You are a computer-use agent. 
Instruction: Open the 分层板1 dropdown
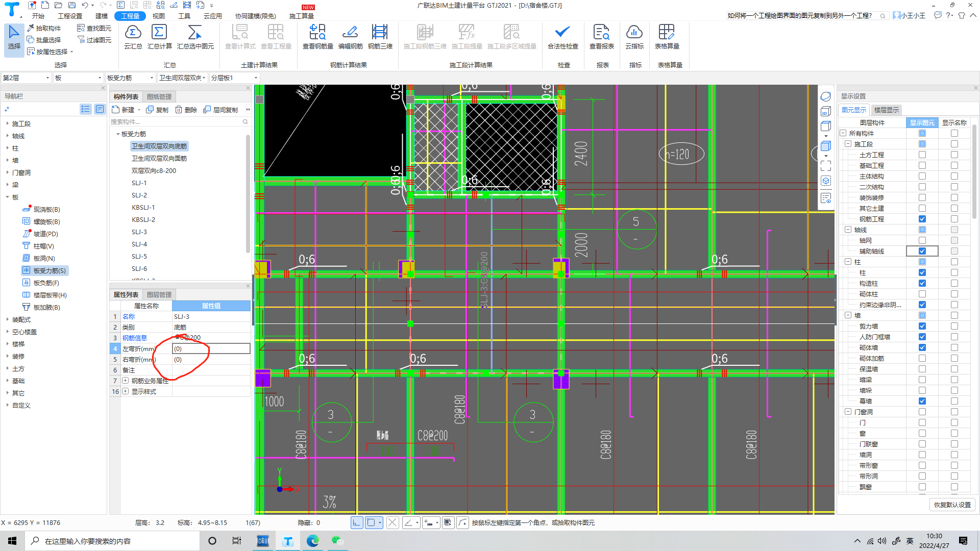click(x=234, y=78)
